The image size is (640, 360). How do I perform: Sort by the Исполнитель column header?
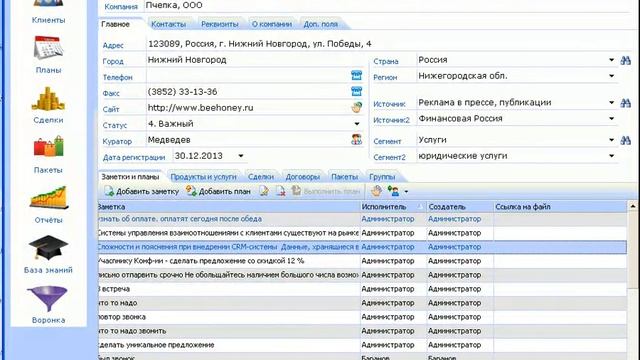click(393, 207)
